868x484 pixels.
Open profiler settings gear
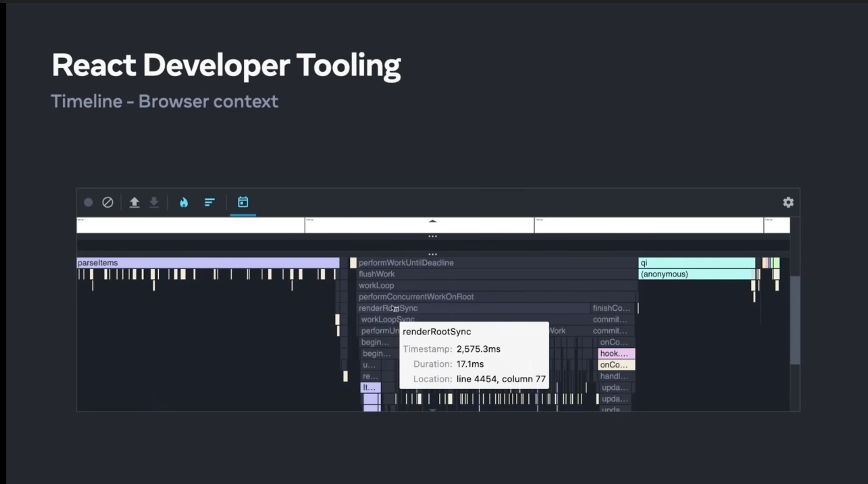[x=788, y=203]
